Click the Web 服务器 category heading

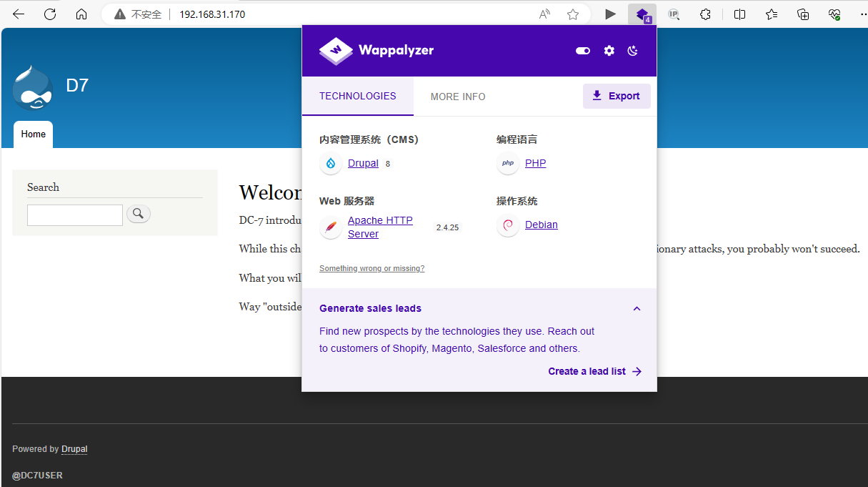click(346, 201)
